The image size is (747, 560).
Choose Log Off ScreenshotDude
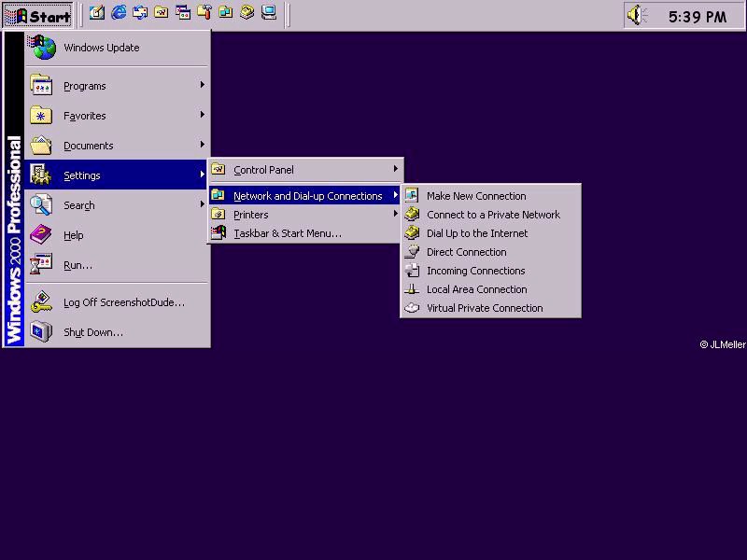118,302
